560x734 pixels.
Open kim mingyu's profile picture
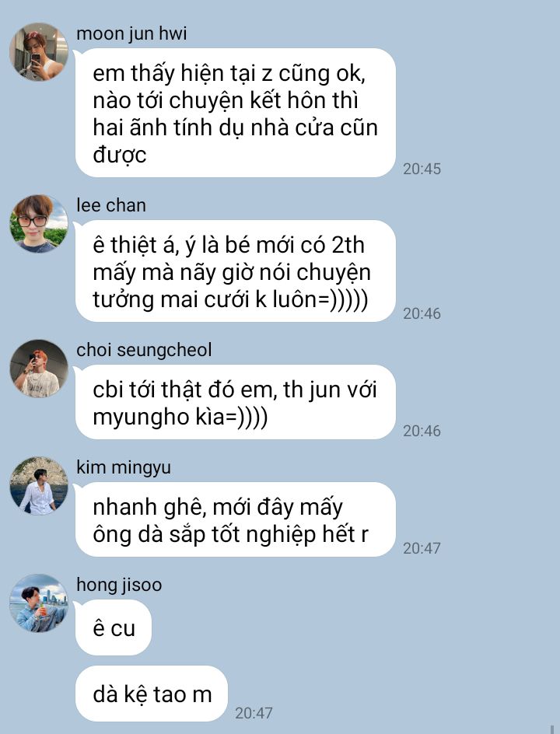(x=39, y=486)
